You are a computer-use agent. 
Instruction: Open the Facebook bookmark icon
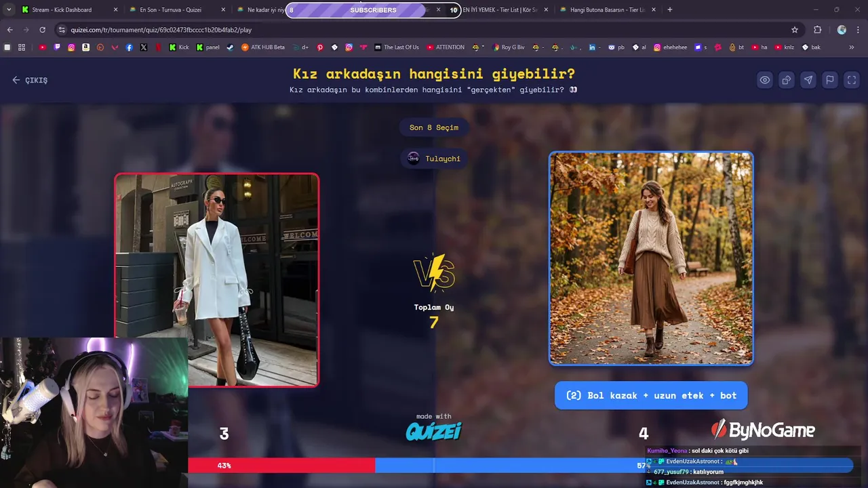tap(130, 47)
